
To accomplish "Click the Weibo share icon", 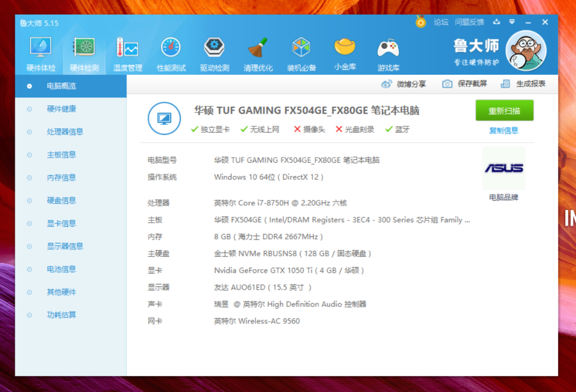I will click(386, 84).
